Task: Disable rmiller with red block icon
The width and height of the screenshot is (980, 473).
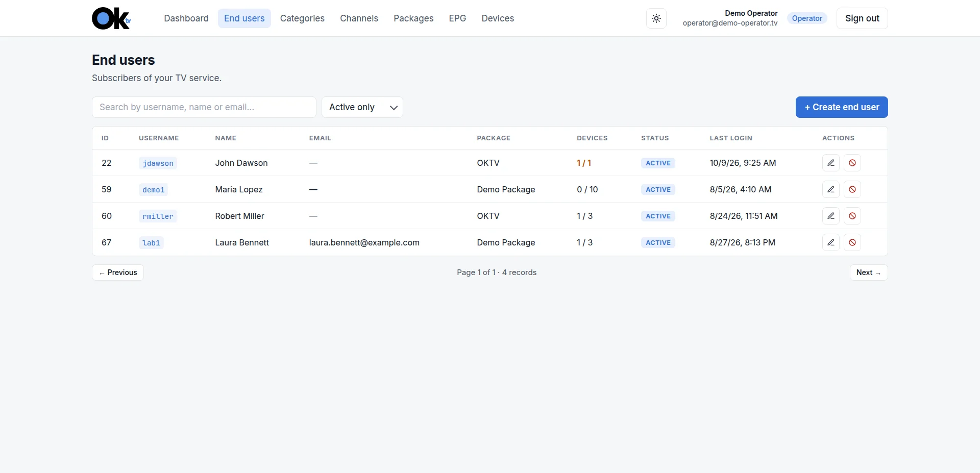Action: (x=852, y=216)
